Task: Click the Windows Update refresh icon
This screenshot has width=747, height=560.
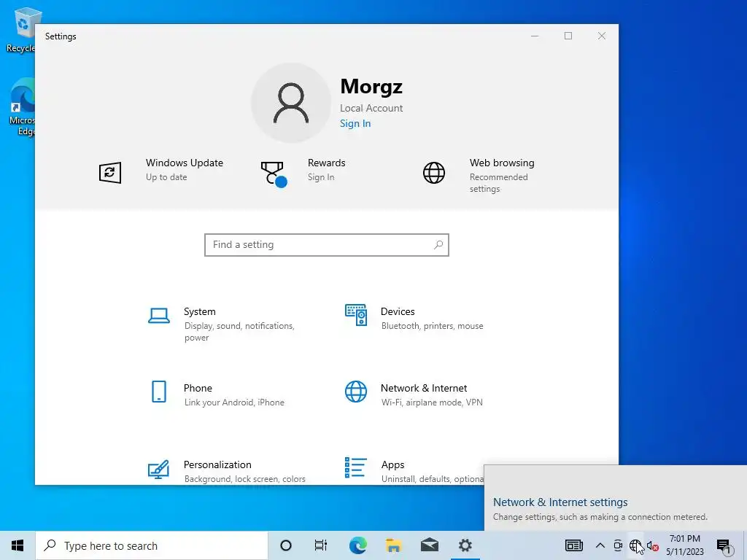Action: 110,172
